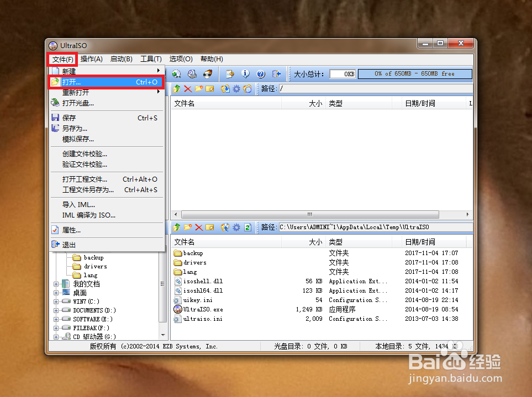This screenshot has height=397, width=532.
Task: Click the gear icon in ISO image toolbar
Action: (x=236, y=89)
